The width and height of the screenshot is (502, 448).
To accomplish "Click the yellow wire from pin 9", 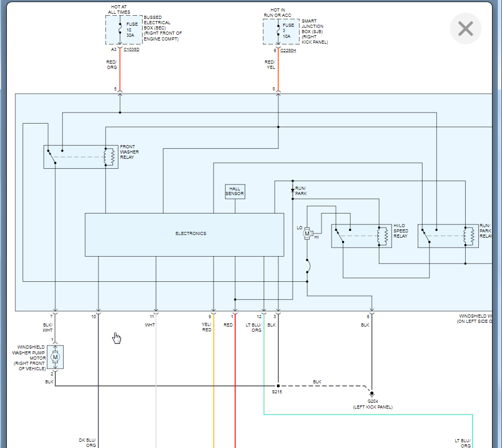I will [x=214, y=381].
